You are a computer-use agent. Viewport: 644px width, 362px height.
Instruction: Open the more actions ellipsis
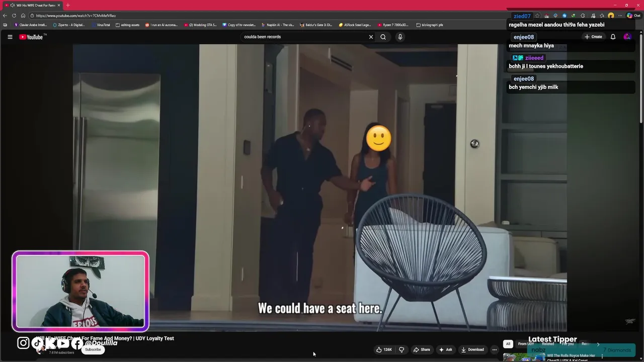pos(494,349)
